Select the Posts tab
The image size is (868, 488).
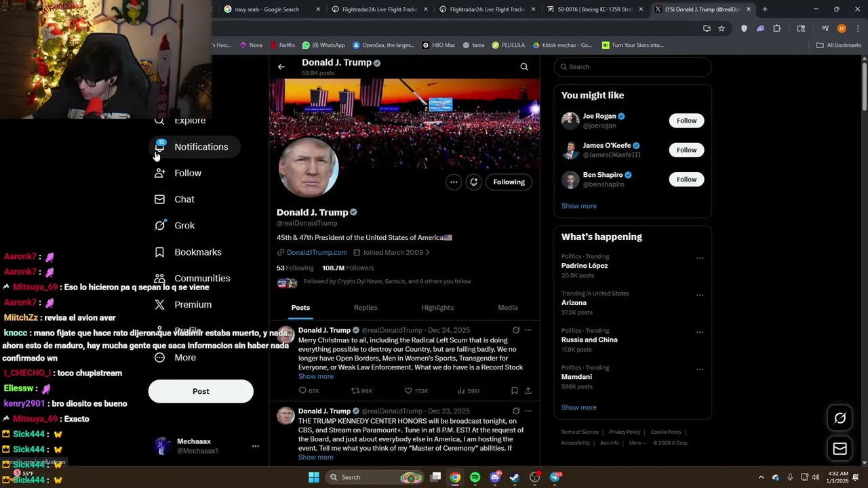point(300,308)
